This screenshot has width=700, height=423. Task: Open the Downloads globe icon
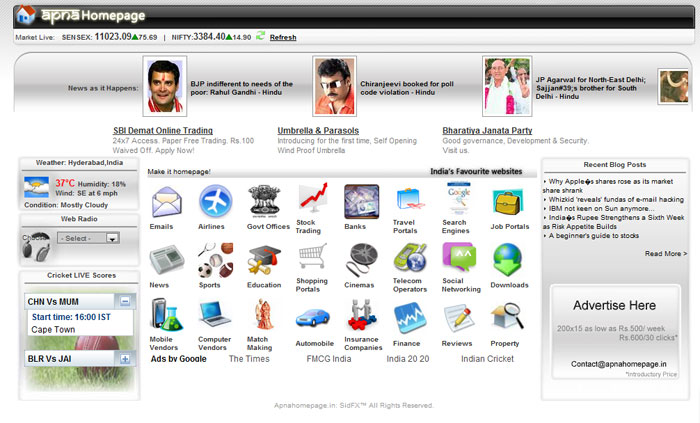point(508,260)
